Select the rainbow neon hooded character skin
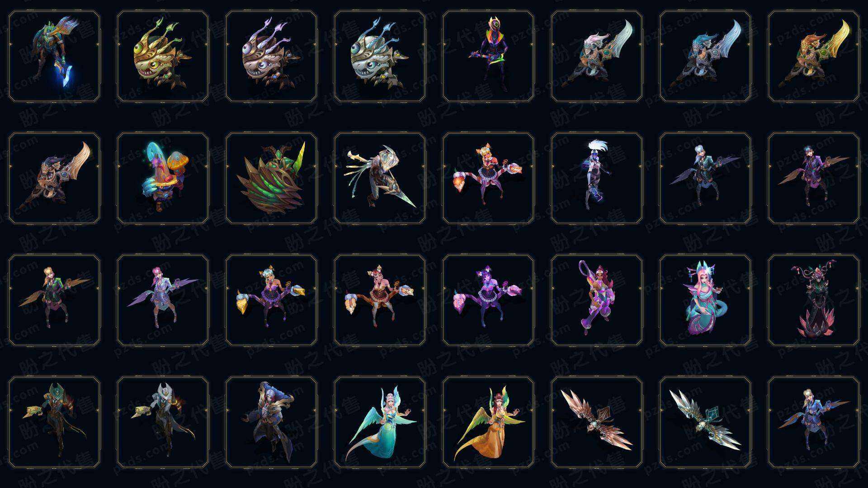Image resolution: width=868 pixels, height=488 pixels. pyautogui.click(x=488, y=56)
